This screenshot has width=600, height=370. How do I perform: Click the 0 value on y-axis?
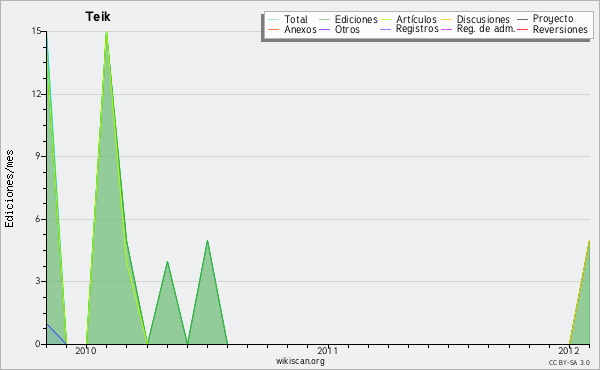(38, 344)
